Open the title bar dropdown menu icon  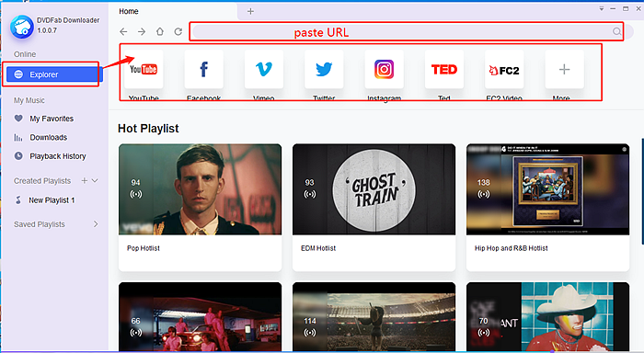602,8
